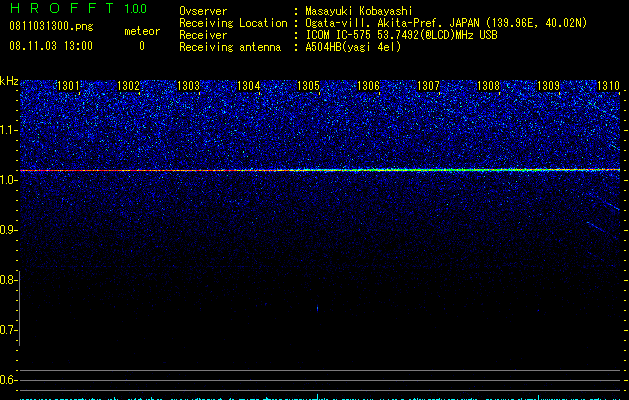Viewport: 629px width, 400px height.
Task: Select the observer name Masayuki Kobayashi
Action: [359, 11]
